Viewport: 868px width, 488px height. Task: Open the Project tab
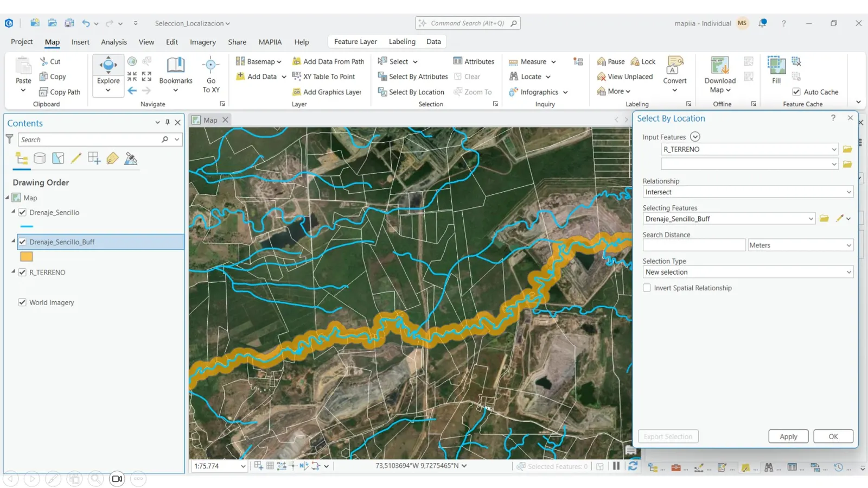click(x=22, y=42)
